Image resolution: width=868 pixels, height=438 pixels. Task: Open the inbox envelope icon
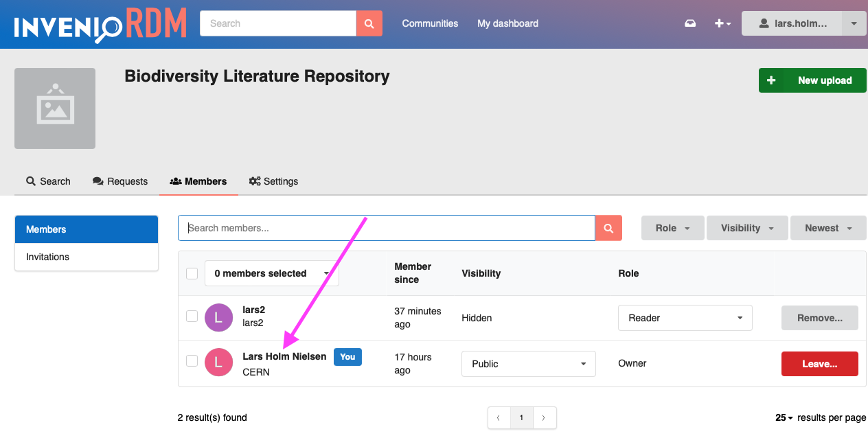pos(690,23)
